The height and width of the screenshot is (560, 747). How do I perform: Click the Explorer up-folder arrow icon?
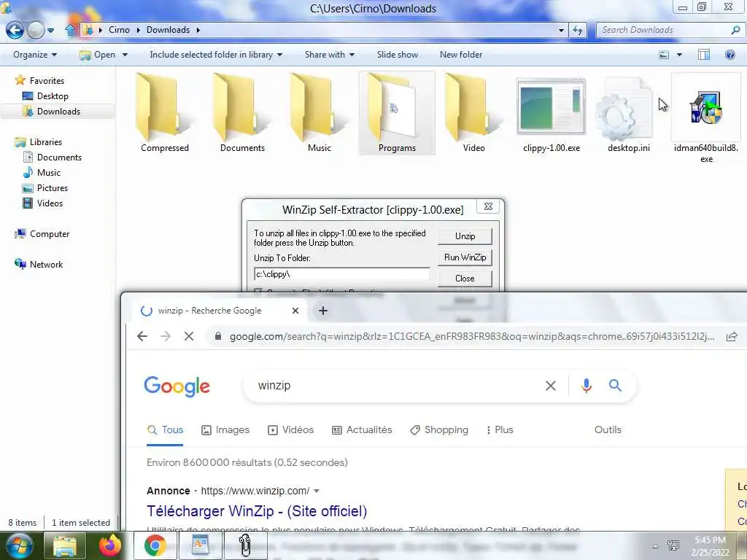click(x=69, y=30)
